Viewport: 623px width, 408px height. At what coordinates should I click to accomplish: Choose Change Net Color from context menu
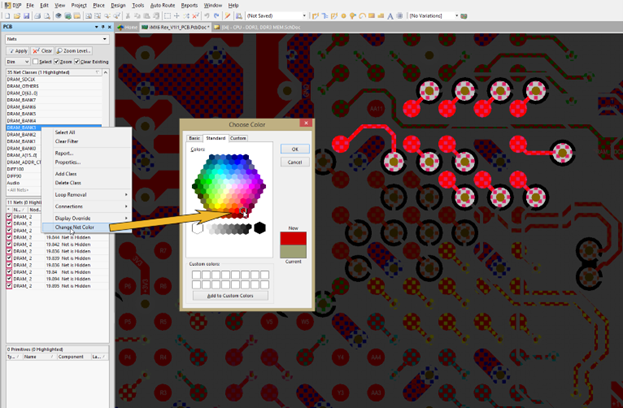coord(75,227)
